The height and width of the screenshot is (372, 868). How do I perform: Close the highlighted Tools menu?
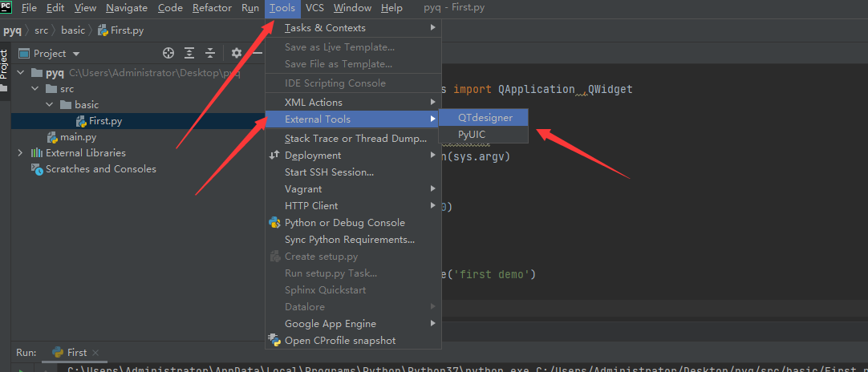(x=282, y=8)
